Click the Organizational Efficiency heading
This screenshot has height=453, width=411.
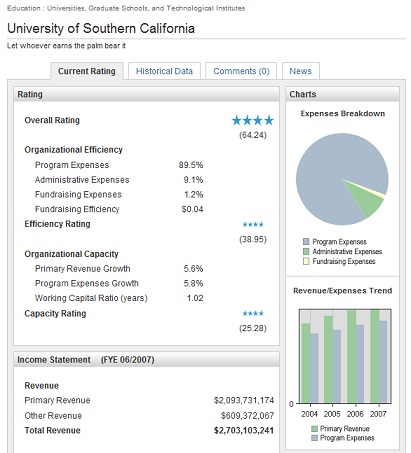coord(74,150)
